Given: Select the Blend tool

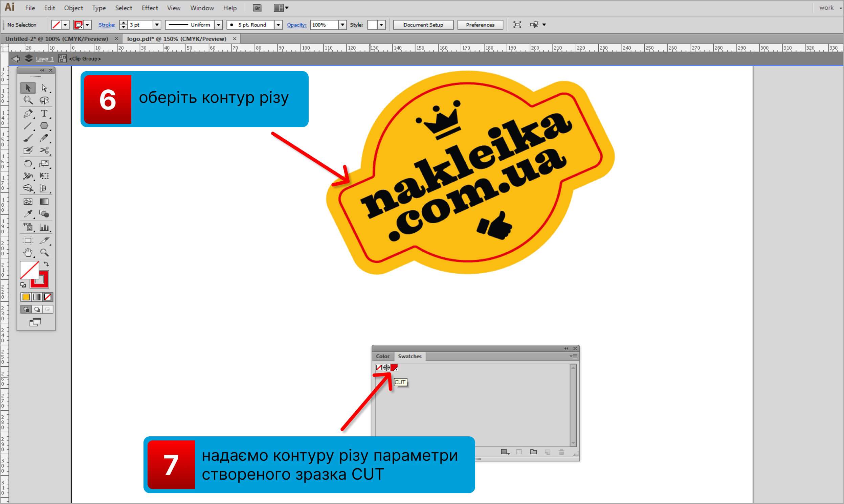Looking at the screenshot, I should [x=44, y=214].
